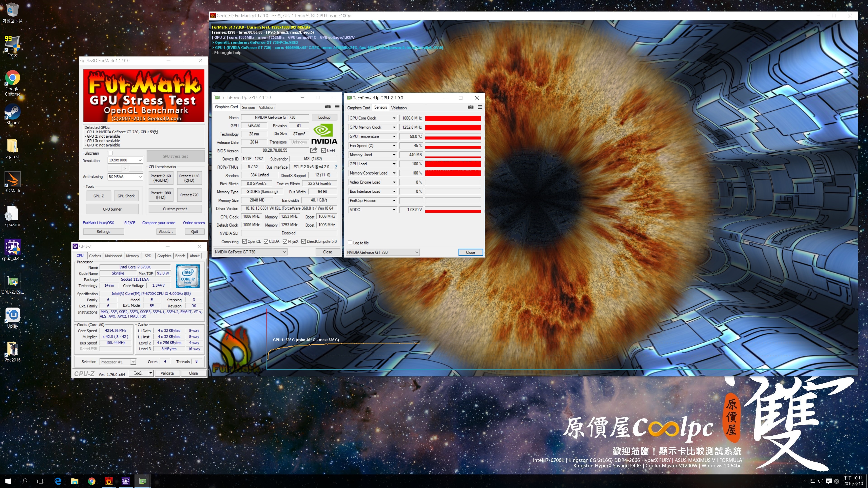
Task: Open the Mainboard tab in CPU-Z
Action: click(113, 256)
